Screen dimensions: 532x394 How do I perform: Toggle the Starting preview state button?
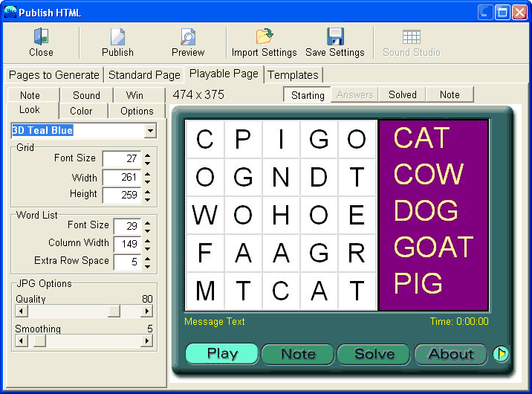308,95
